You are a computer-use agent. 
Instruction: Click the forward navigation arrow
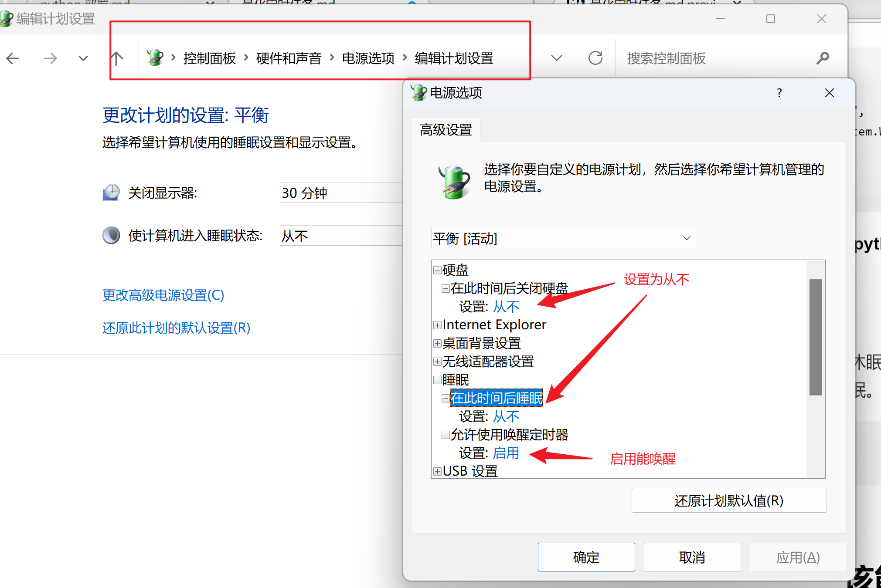51,58
